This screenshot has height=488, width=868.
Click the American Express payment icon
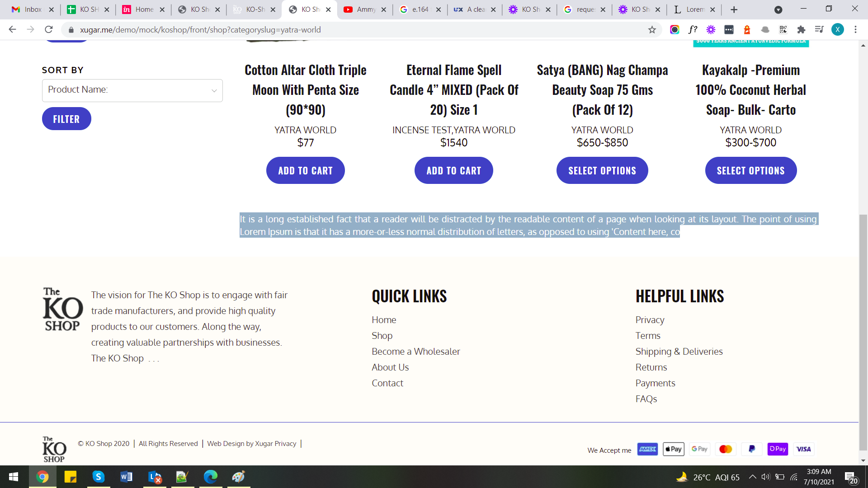(x=647, y=449)
